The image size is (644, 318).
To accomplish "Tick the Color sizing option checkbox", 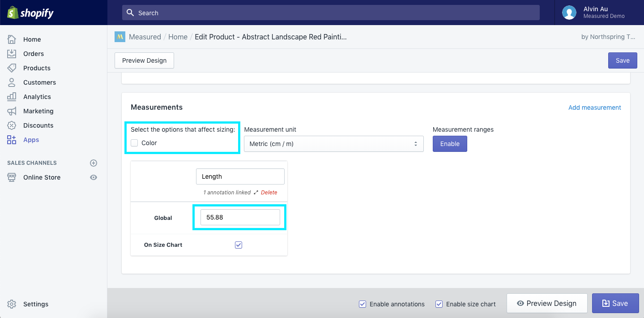I will pos(134,143).
